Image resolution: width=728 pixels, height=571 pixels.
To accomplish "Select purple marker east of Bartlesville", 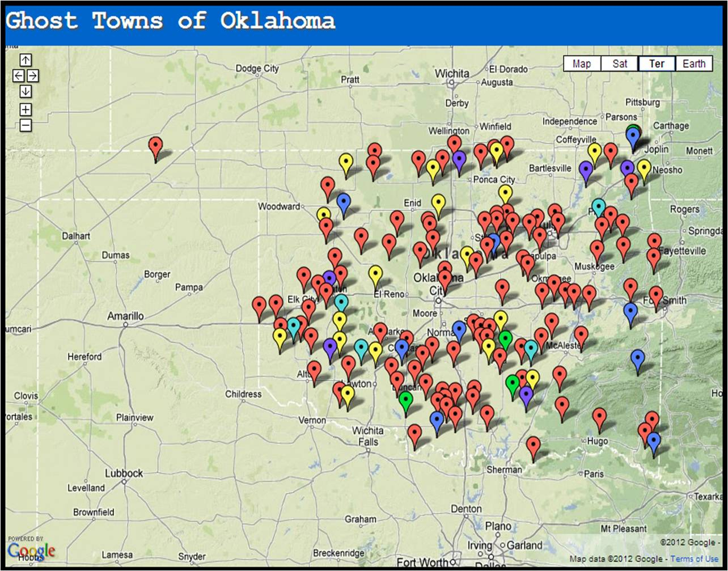I will [586, 170].
